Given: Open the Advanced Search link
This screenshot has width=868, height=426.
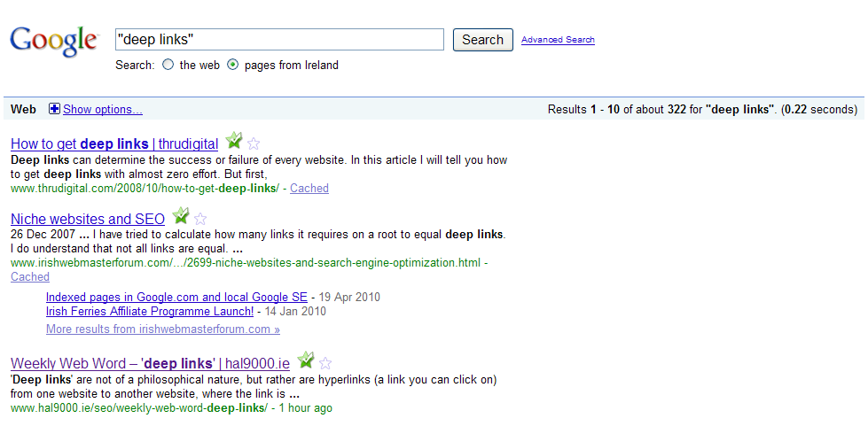Looking at the screenshot, I should 558,40.
